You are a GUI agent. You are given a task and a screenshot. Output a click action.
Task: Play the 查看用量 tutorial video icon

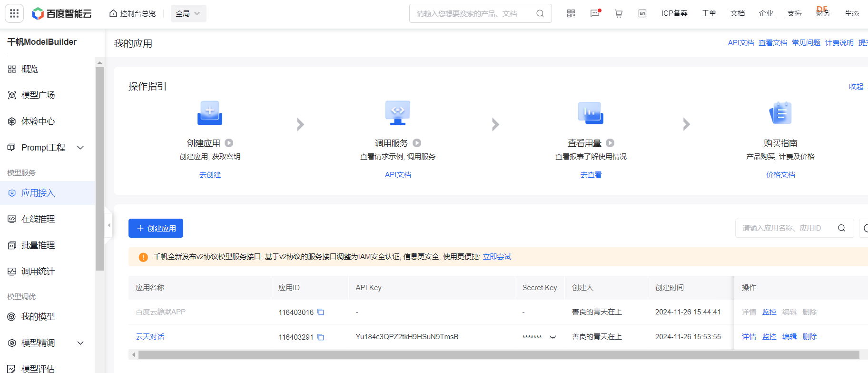click(610, 143)
